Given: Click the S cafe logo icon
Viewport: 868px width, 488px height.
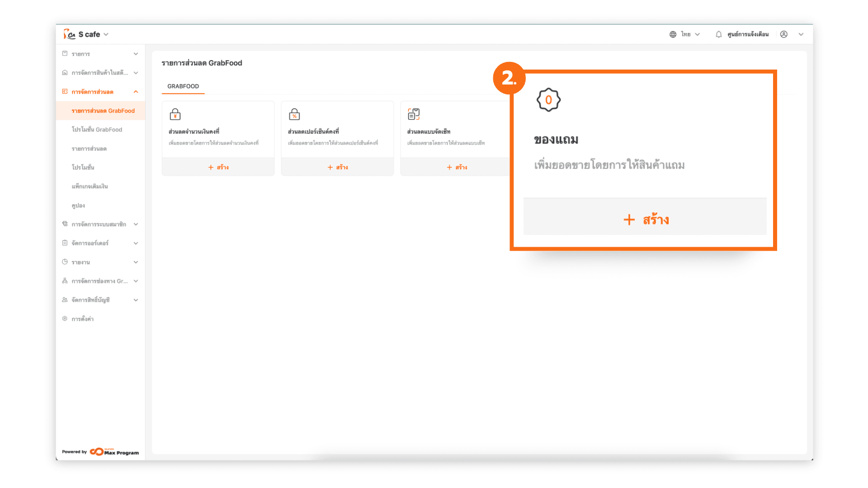Looking at the screenshot, I should pos(69,34).
